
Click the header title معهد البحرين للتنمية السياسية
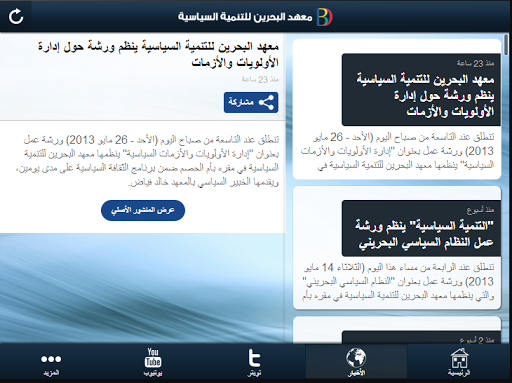245,17
